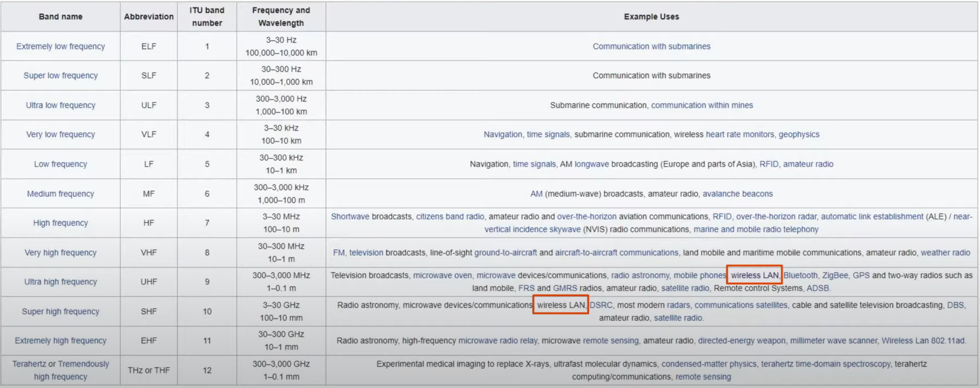Image resolution: width=980 pixels, height=388 pixels.
Task: Open the "longwave" broadcasting link
Action: pyautogui.click(x=591, y=164)
